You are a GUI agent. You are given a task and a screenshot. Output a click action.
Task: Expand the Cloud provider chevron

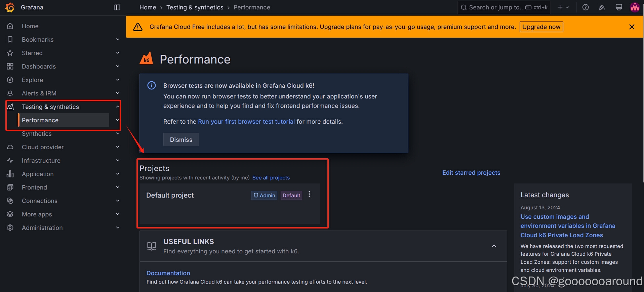coord(118,147)
